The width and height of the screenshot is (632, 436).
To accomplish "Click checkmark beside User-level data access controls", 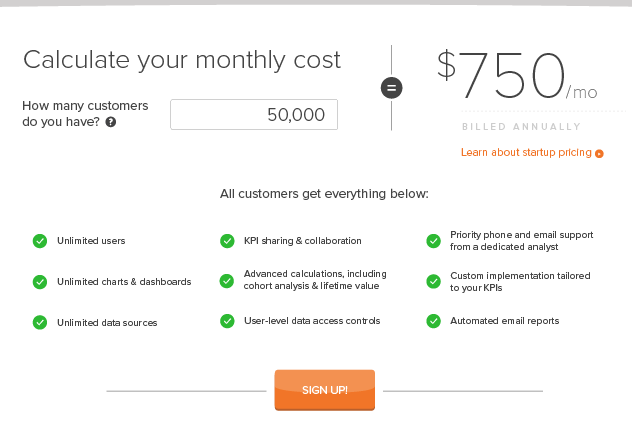I will click(x=227, y=321).
